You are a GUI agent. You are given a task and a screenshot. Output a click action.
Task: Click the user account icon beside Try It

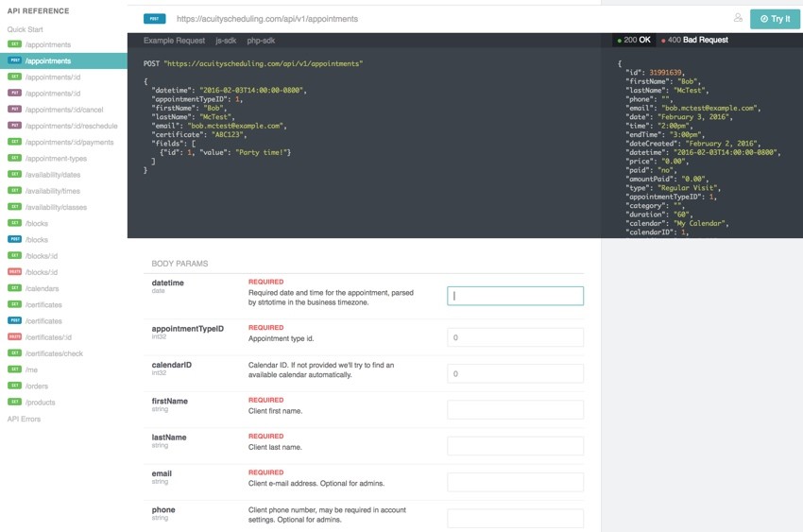pos(738,18)
